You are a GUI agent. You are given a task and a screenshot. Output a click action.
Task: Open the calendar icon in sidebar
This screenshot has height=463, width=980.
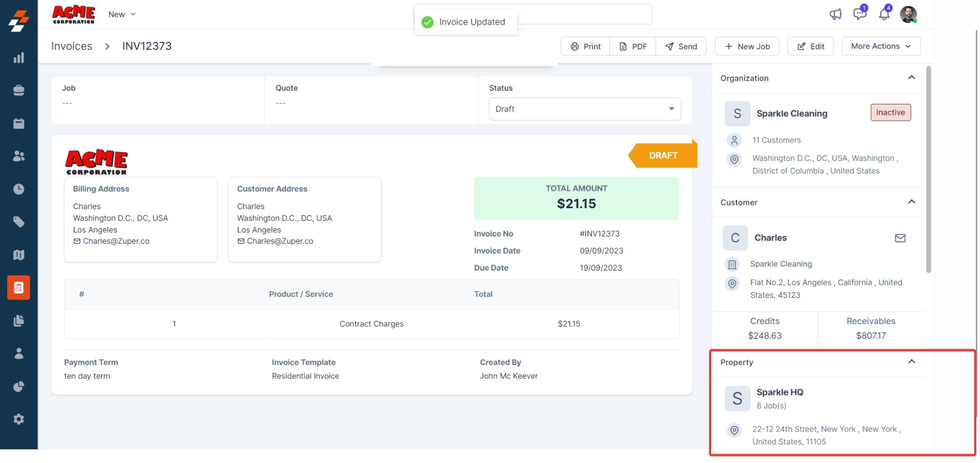(19, 123)
